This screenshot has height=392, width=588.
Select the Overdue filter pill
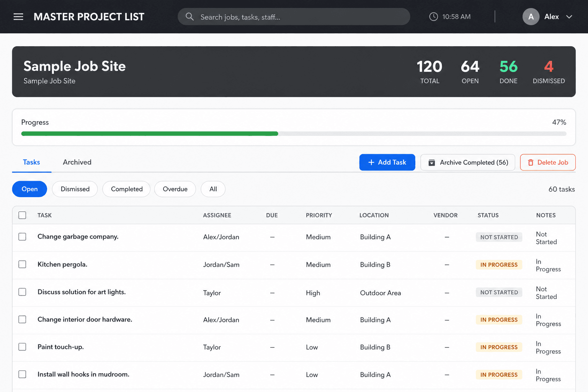(x=175, y=189)
